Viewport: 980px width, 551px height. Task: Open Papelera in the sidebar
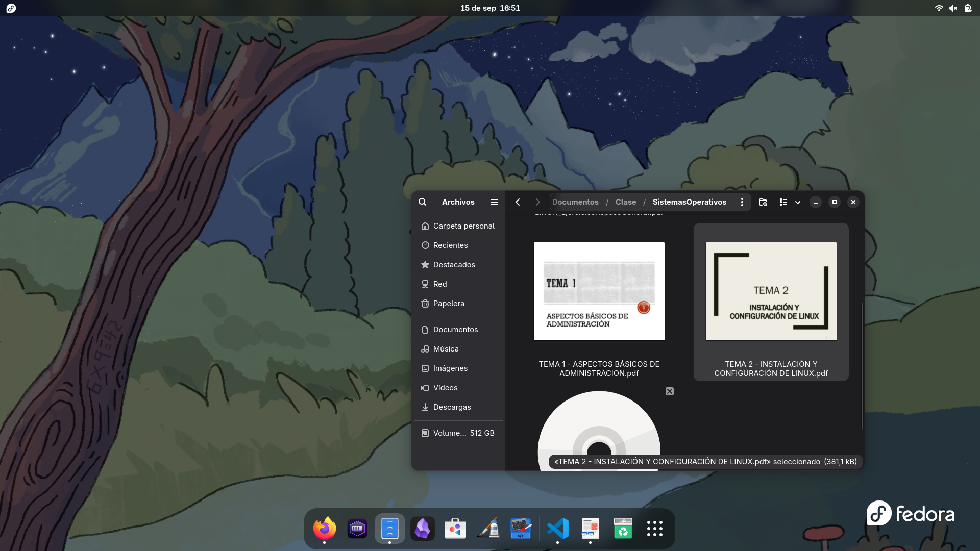point(458,304)
